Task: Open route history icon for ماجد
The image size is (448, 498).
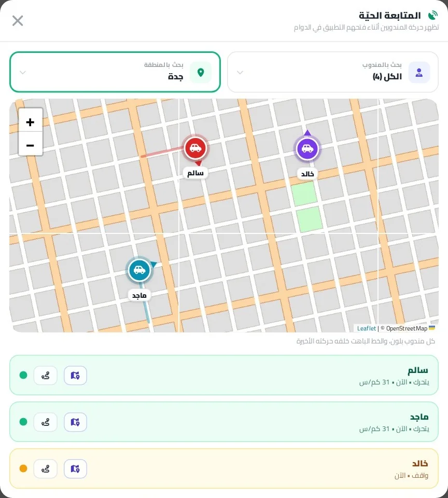Action: pyautogui.click(x=46, y=422)
